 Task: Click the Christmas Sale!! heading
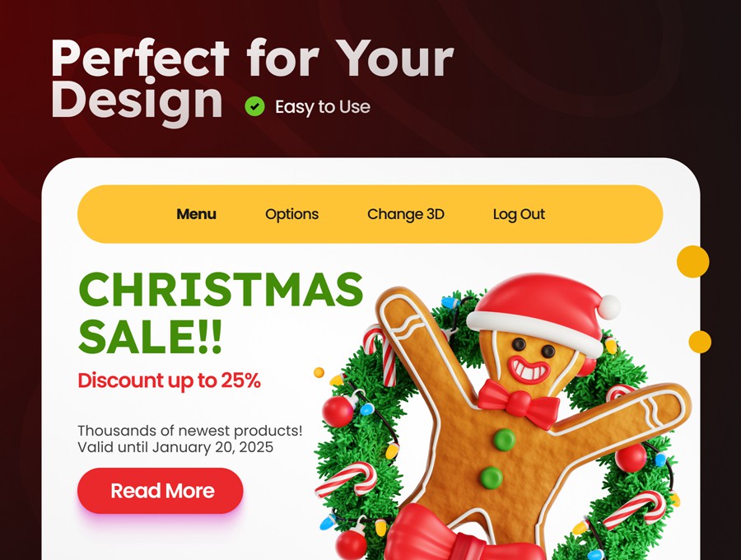tap(220, 312)
